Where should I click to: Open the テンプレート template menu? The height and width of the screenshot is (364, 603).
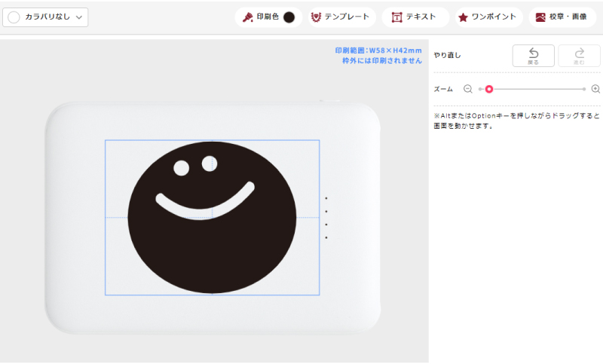[341, 17]
